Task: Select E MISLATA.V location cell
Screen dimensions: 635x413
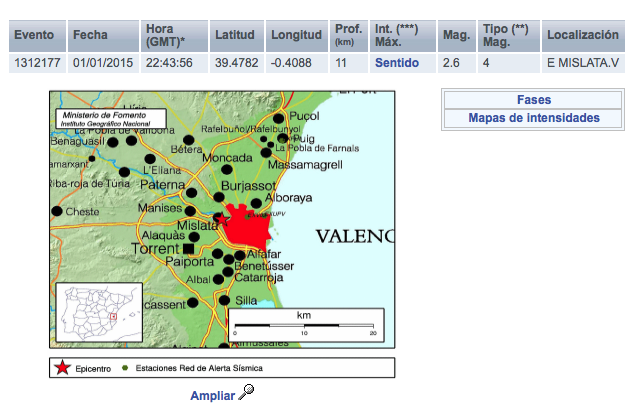Action: coord(583,63)
